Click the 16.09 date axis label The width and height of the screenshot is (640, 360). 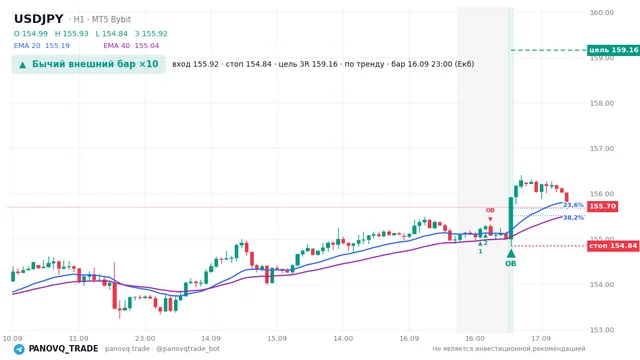(409, 338)
